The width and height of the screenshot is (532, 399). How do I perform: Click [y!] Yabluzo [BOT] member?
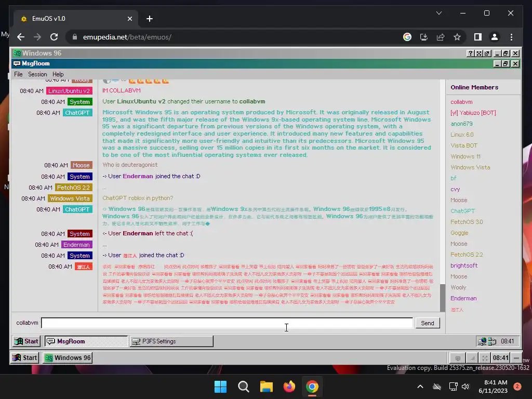pyautogui.click(x=473, y=113)
